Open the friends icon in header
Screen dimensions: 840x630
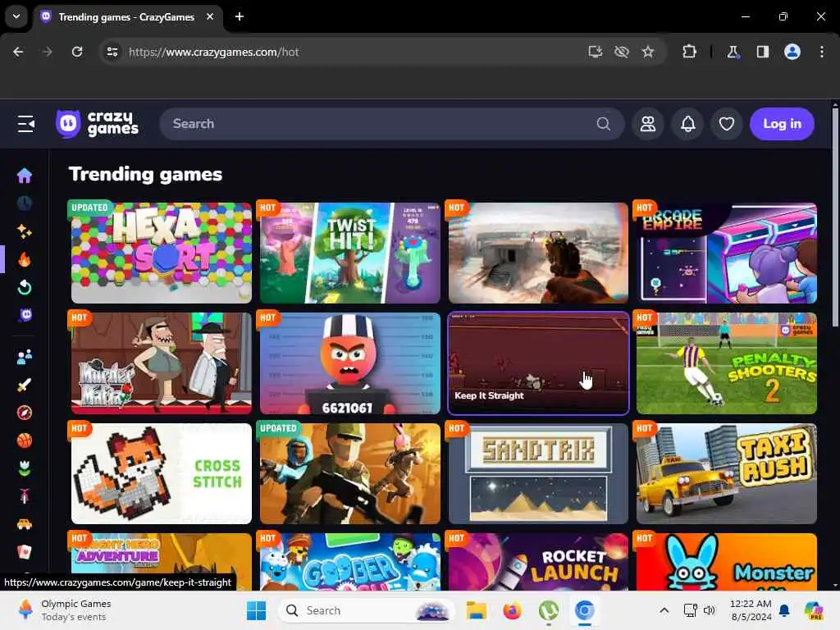(x=648, y=124)
